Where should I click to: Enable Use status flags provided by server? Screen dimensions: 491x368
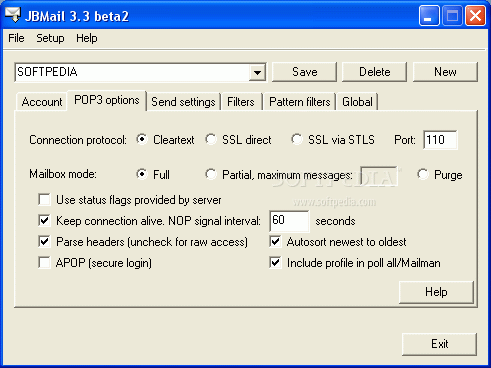(44, 200)
